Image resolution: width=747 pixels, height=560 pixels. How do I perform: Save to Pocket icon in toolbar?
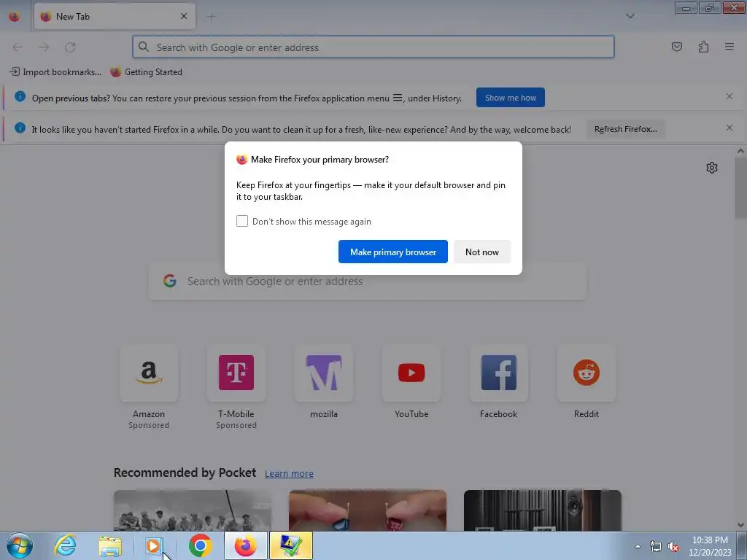tap(676, 47)
